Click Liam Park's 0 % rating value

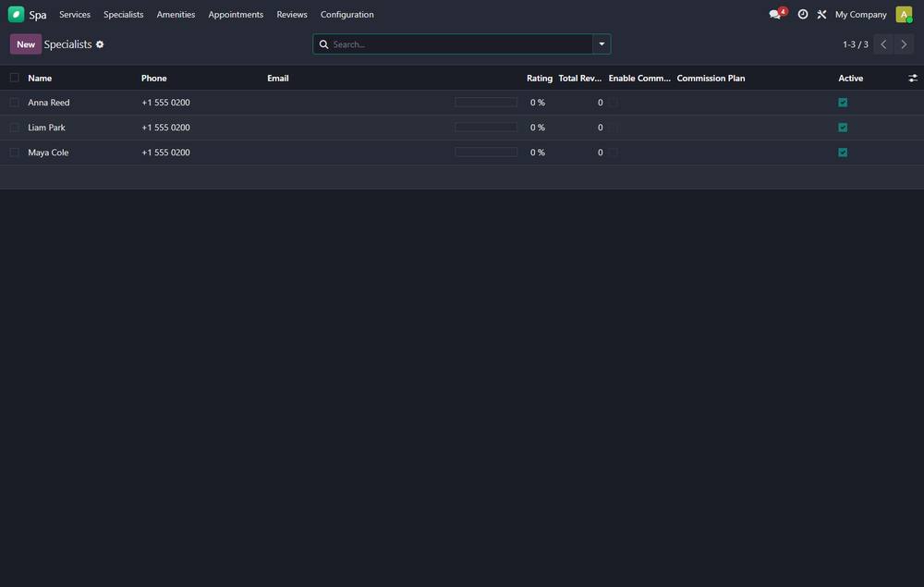(x=538, y=128)
